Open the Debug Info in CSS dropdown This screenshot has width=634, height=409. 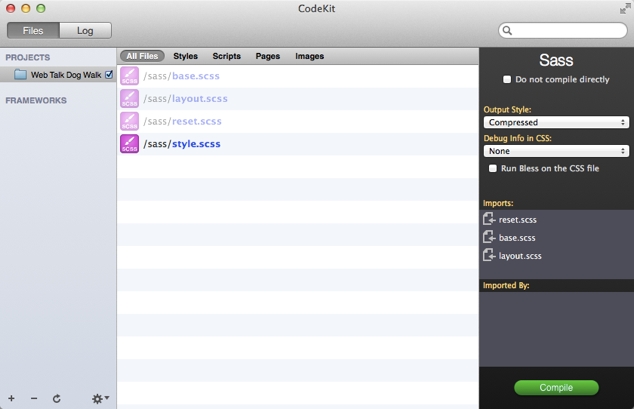coord(556,151)
